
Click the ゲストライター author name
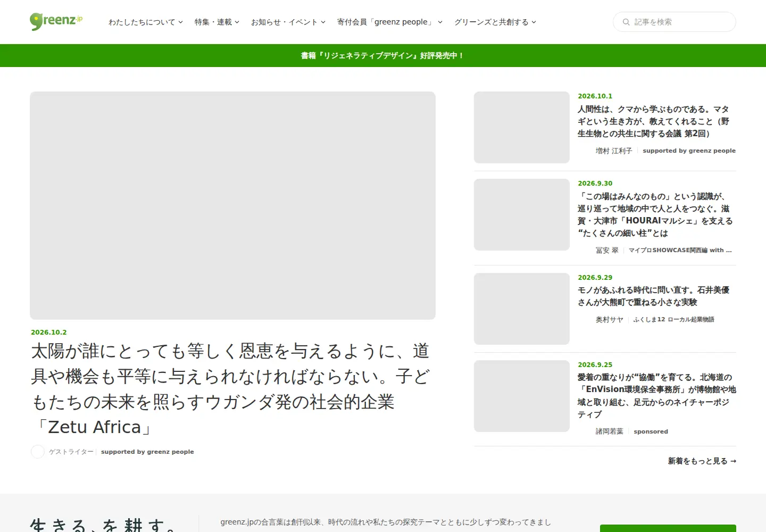71,452
